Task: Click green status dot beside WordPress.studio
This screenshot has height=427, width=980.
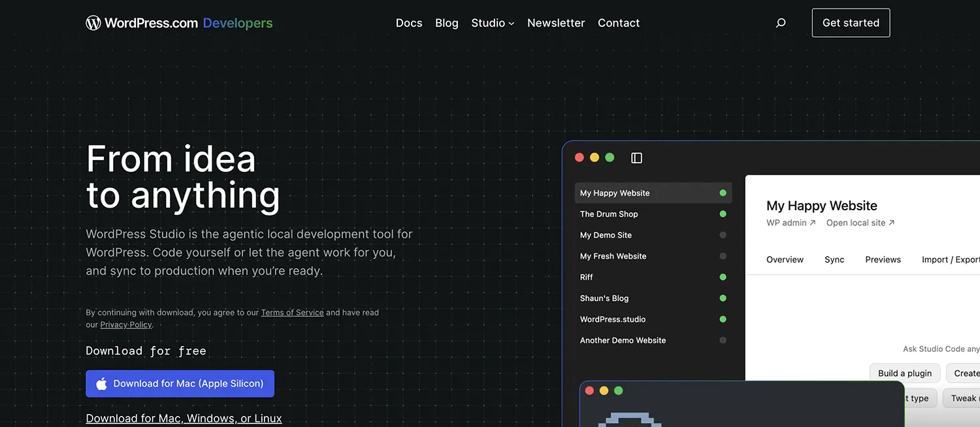Action: [x=723, y=319]
